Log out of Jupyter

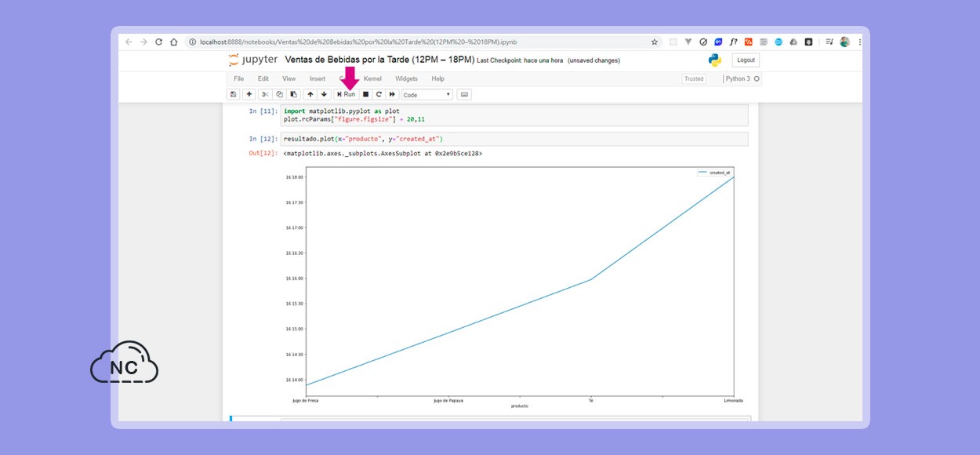(746, 60)
